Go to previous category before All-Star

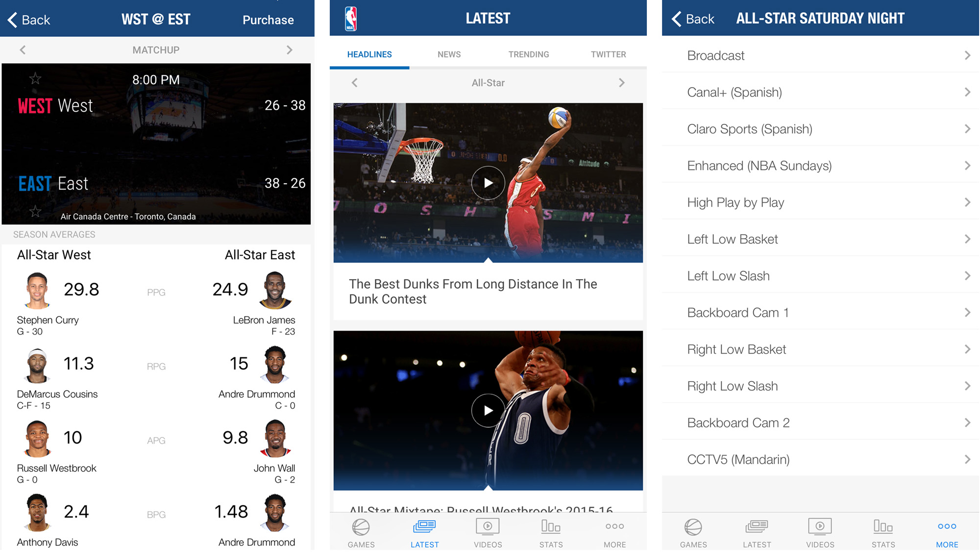click(355, 83)
